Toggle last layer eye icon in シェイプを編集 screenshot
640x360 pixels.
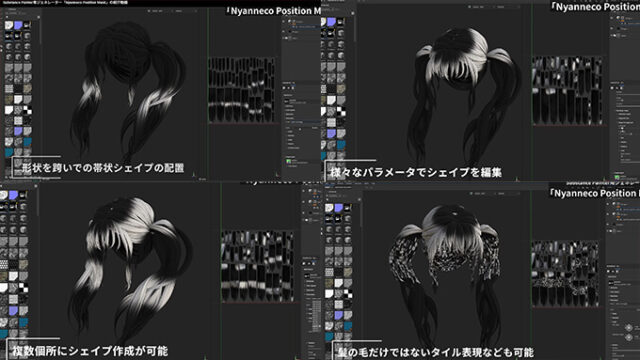coord(612,36)
